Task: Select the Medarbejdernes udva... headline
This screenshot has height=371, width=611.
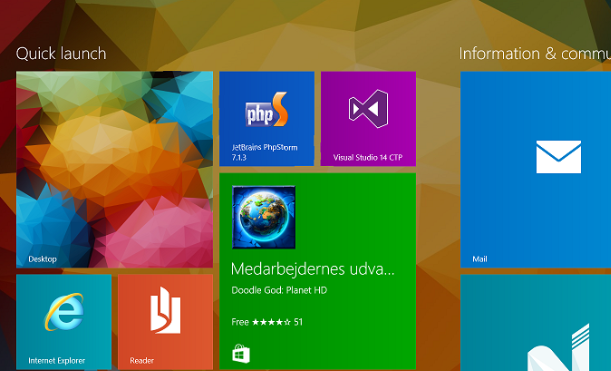Action: [x=313, y=269]
